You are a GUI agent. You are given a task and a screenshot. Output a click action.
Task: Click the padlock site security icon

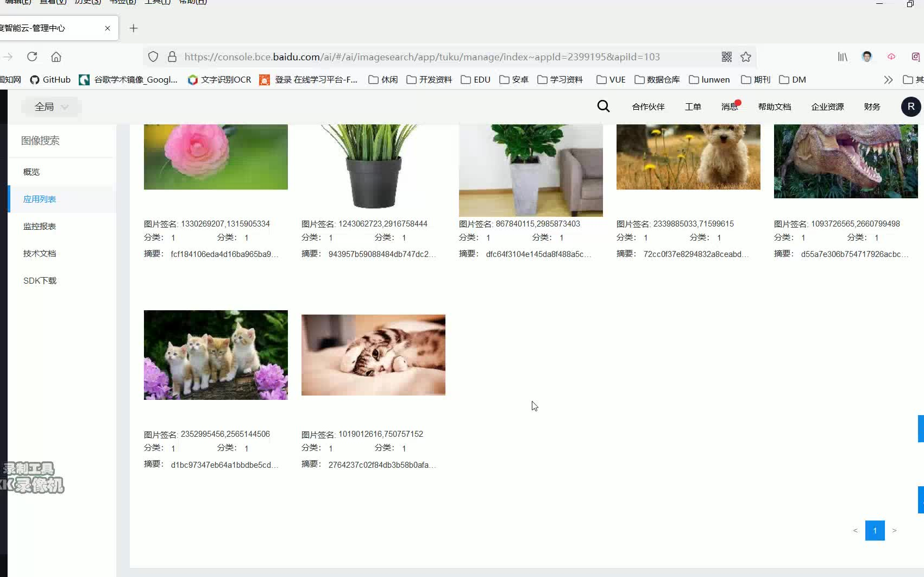tap(172, 57)
